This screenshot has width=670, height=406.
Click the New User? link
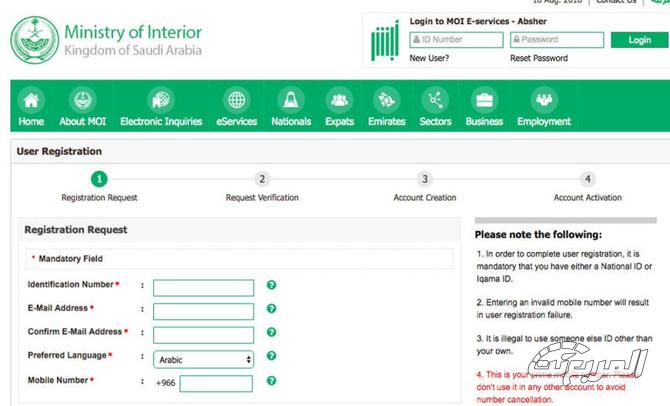tap(429, 59)
